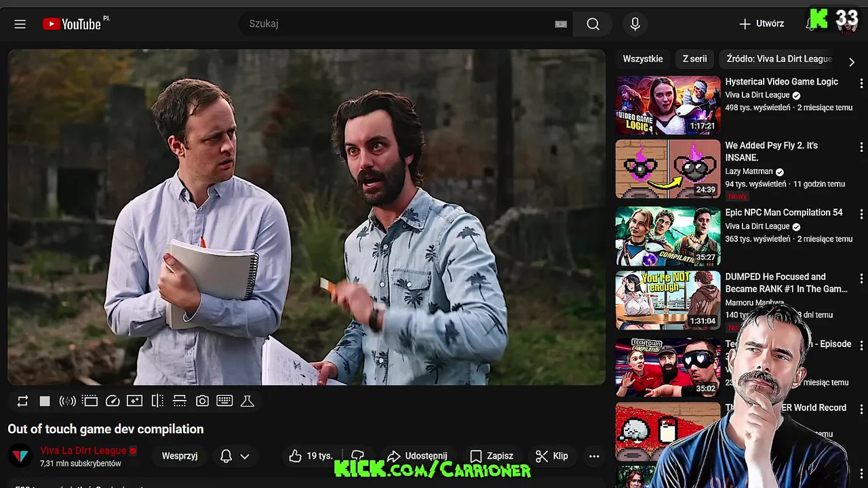Click the stop square icon below video
The height and width of the screenshot is (488, 868).
(45, 401)
